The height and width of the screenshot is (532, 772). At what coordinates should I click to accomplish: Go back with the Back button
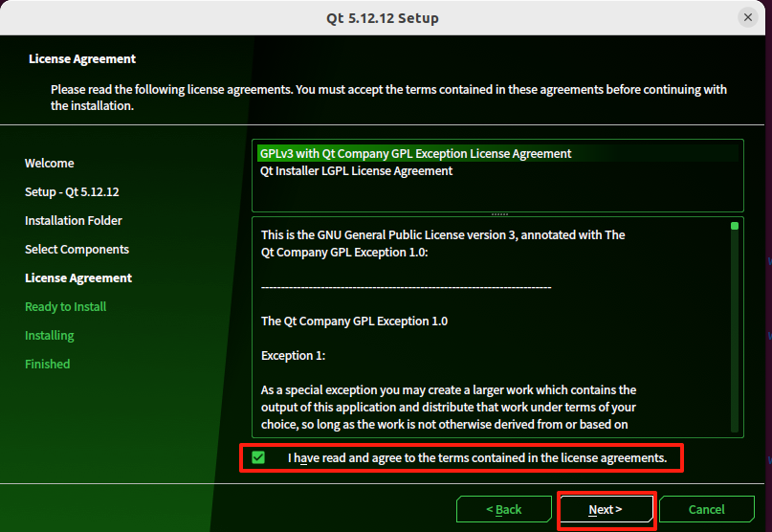[x=503, y=509]
